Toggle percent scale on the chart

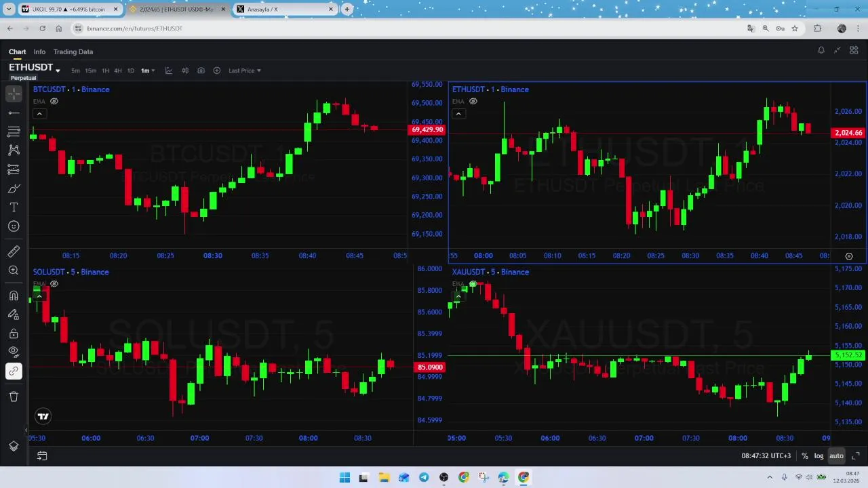point(805,456)
